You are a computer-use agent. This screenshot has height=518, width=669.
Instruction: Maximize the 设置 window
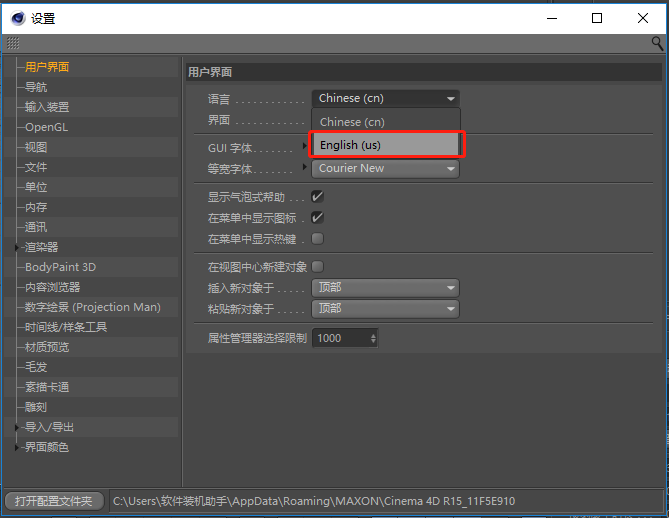[x=597, y=18]
